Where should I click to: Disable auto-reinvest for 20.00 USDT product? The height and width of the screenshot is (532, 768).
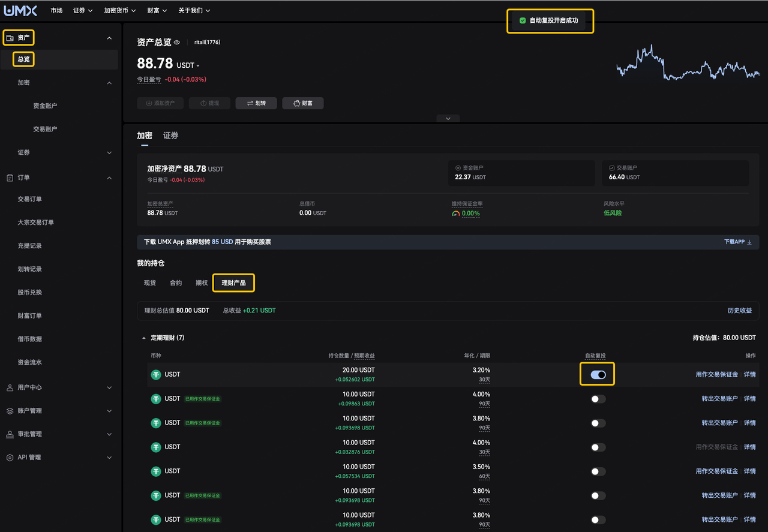click(x=598, y=374)
